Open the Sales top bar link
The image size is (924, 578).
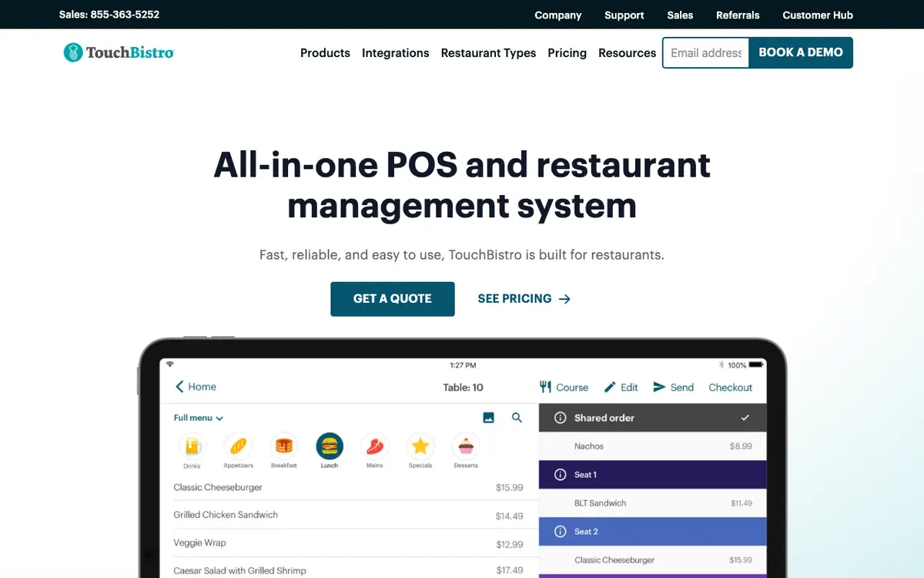click(680, 15)
